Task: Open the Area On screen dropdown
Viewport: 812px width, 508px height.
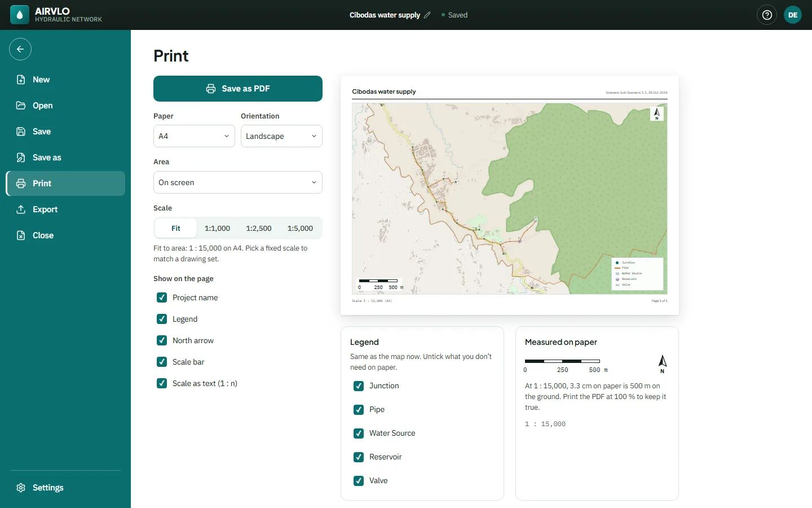Action: pos(238,182)
